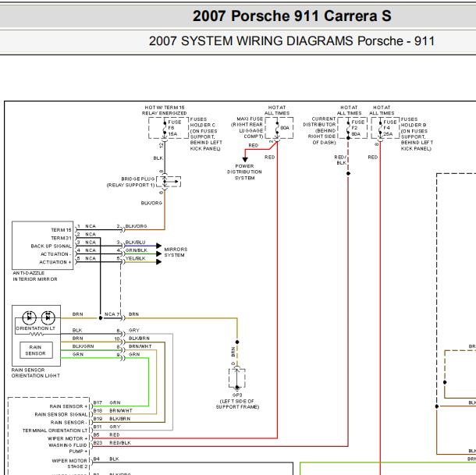This screenshot has width=476, height=475.
Task: Click the "RED/BLK" label beside pin B23
Action: pyautogui.click(x=120, y=443)
